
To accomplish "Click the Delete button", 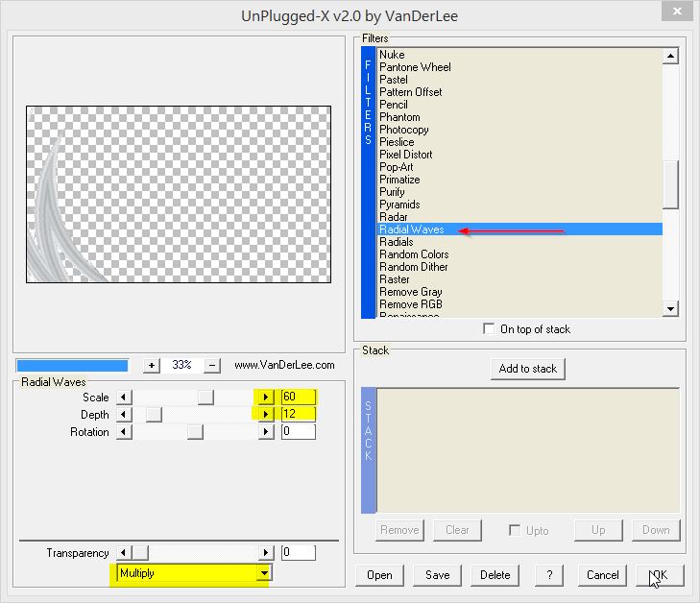I will 495,575.
